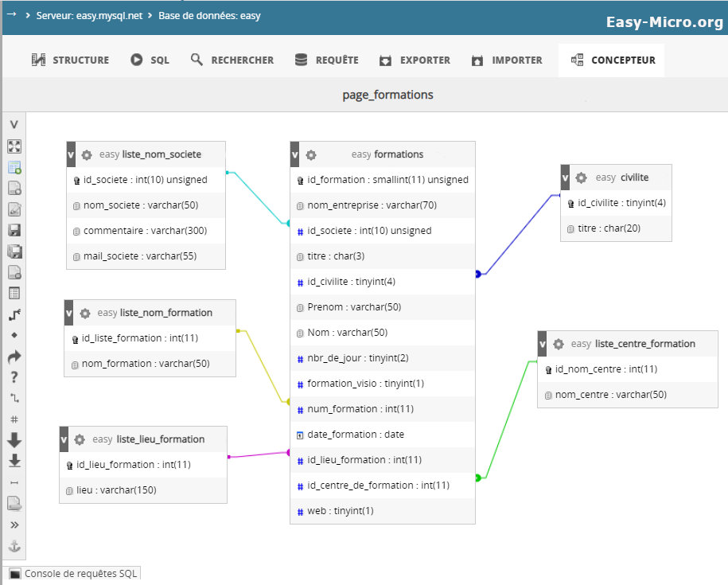Select date_formation : date column

(x=383, y=435)
